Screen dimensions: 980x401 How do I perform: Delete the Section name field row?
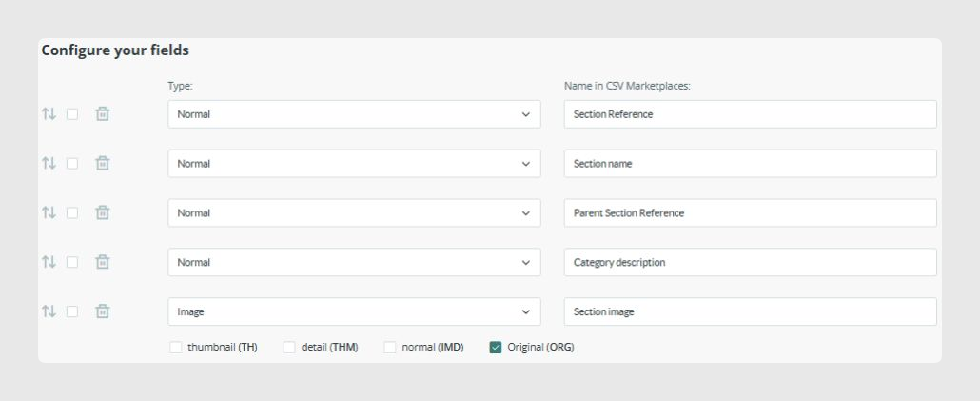[x=103, y=163]
